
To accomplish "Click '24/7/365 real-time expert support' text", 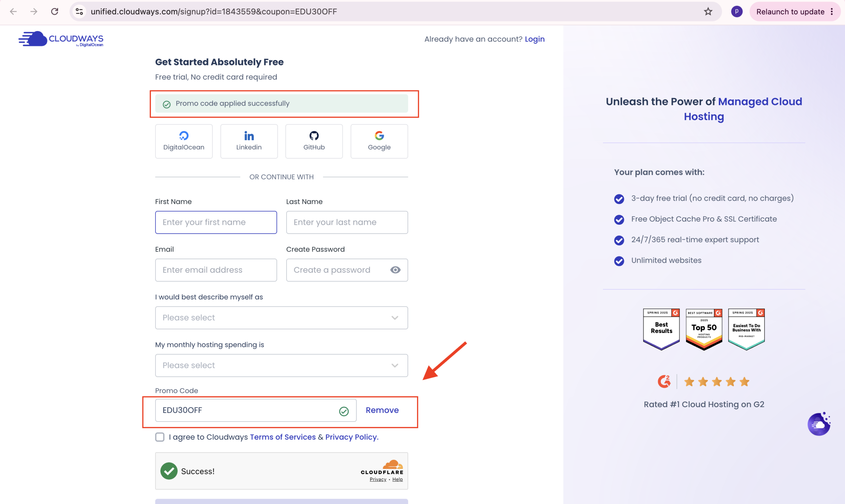I will (x=695, y=240).
